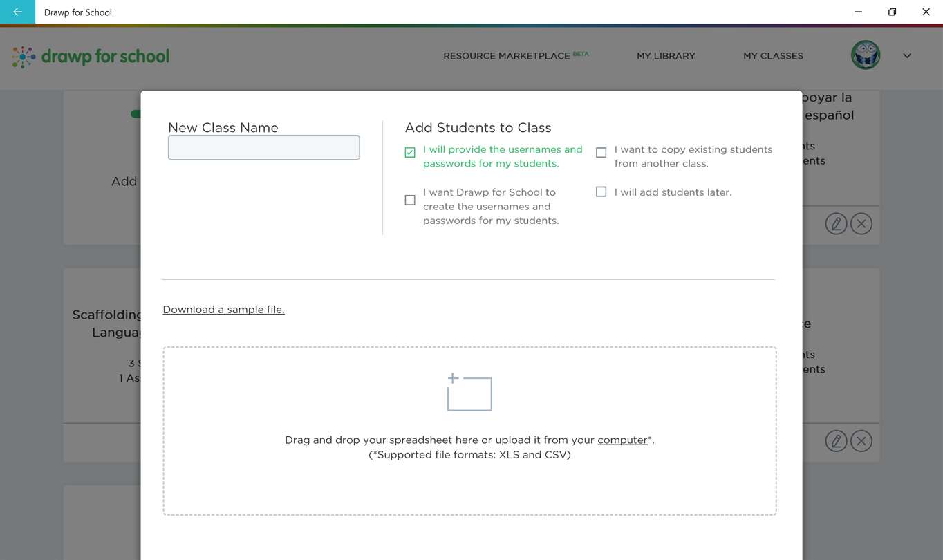Viewport: 943px width, 560px height.
Task: Click the top class card's X delete icon
Action: pyautogui.click(x=861, y=223)
